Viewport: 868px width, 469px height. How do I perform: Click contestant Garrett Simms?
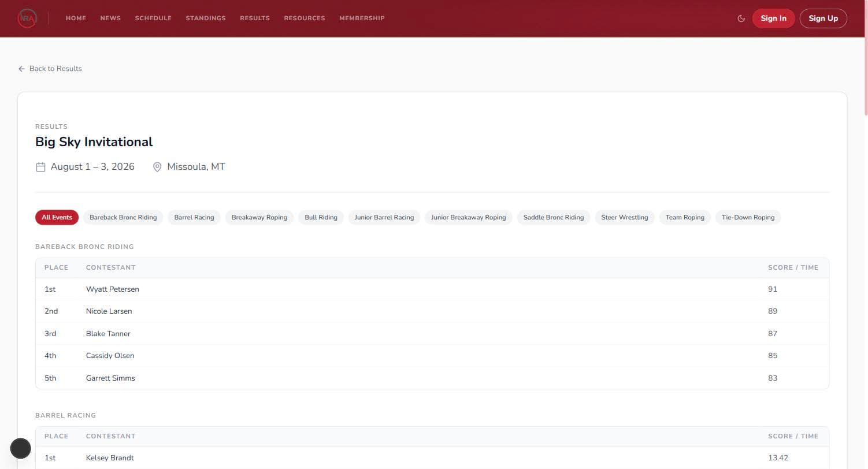110,378
